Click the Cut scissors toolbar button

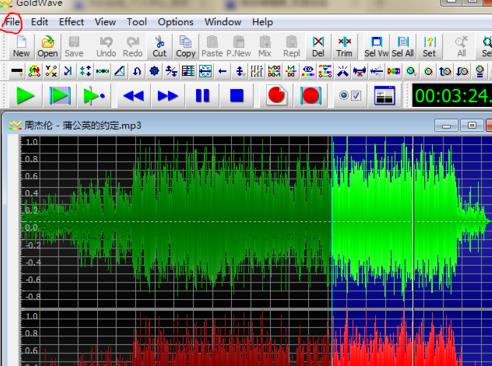point(159,46)
